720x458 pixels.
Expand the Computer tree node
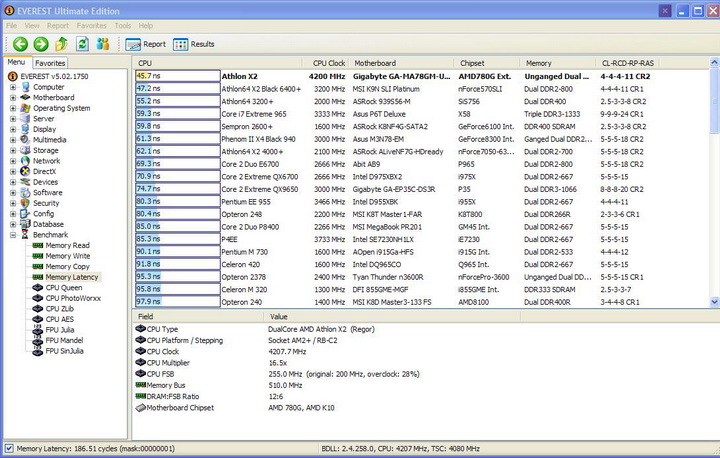(13, 87)
